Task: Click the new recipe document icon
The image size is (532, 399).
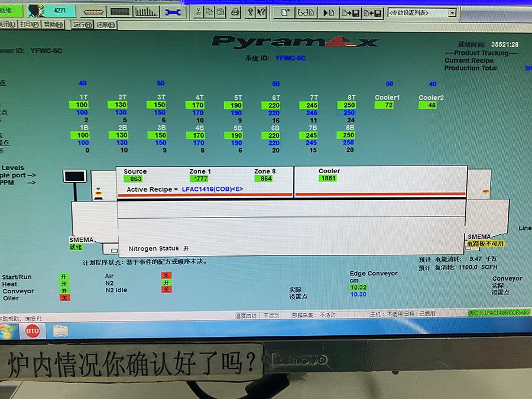Action: click(286, 12)
